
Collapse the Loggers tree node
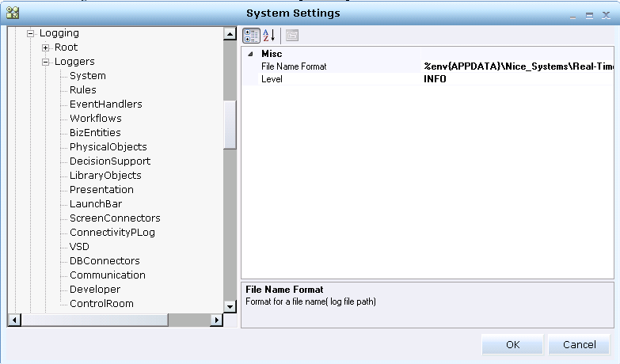(46, 62)
